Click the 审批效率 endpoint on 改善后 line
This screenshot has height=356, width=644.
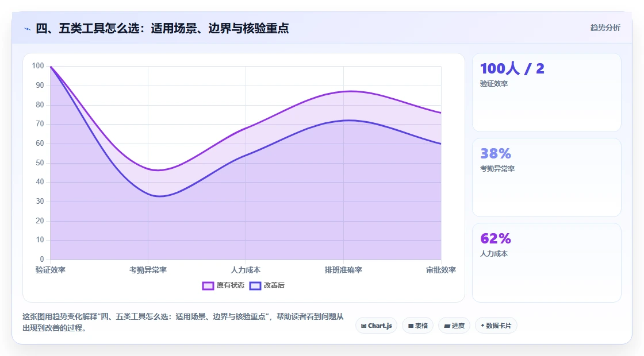(440, 144)
